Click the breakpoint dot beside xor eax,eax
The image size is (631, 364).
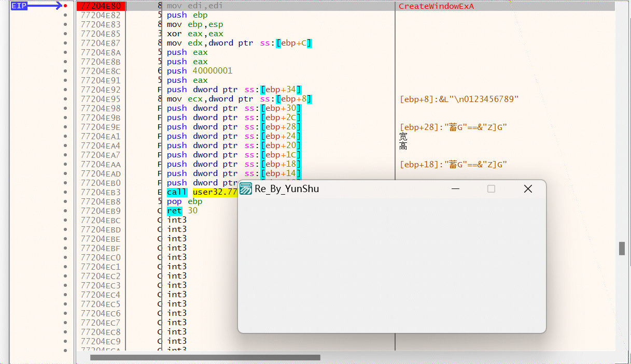click(x=65, y=34)
